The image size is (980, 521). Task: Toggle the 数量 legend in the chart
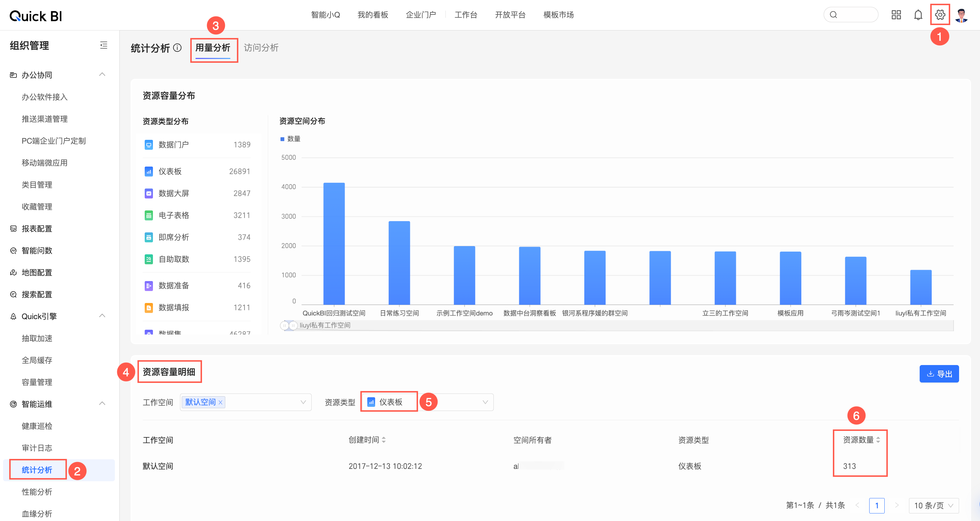click(290, 139)
